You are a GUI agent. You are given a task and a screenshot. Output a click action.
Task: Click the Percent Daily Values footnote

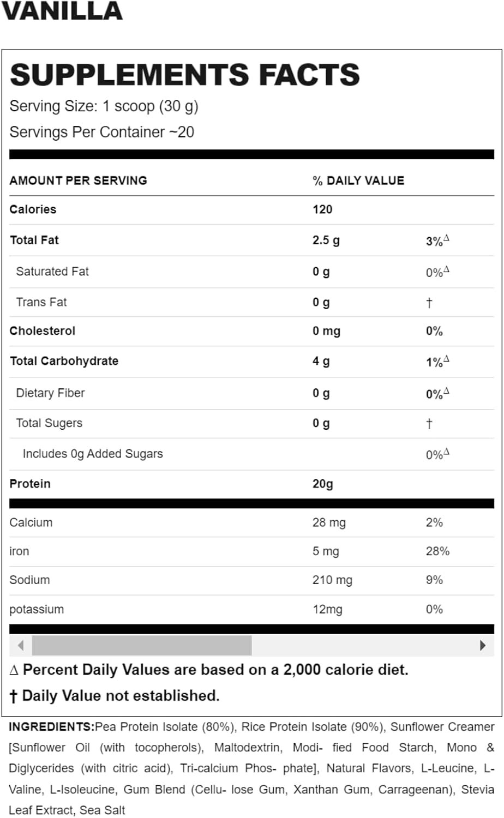pyautogui.click(x=209, y=670)
